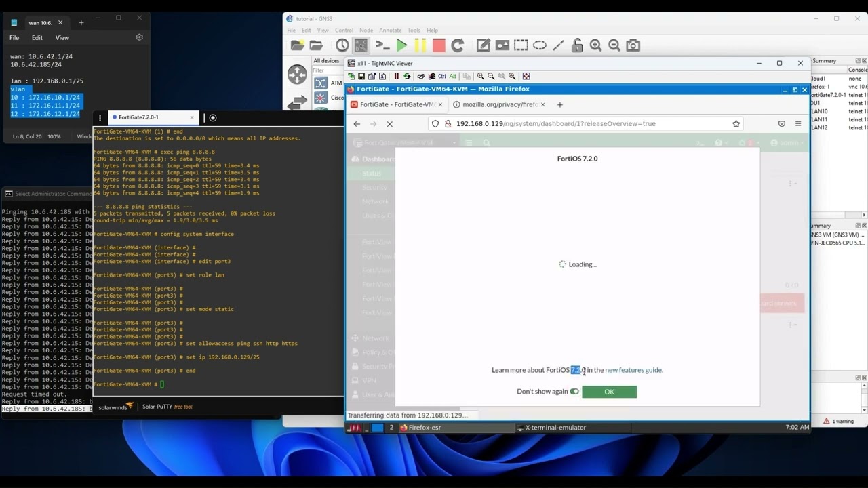Open Firefox hamburger menu

click(x=798, y=124)
